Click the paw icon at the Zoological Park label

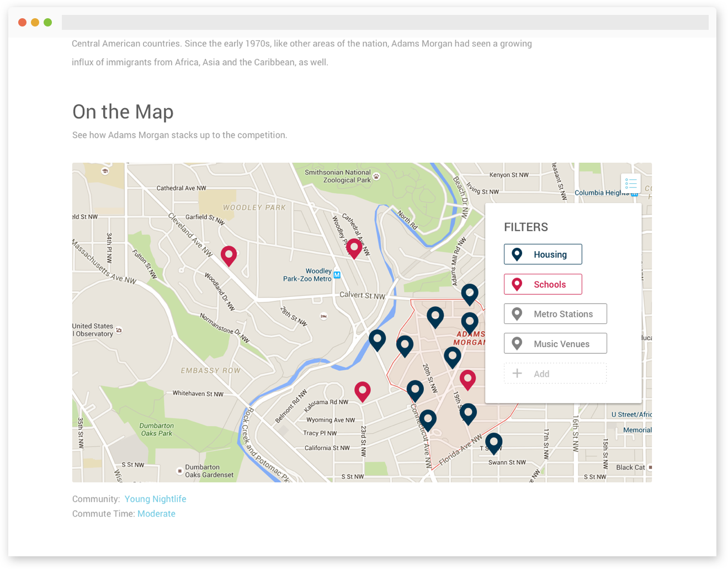[376, 176]
